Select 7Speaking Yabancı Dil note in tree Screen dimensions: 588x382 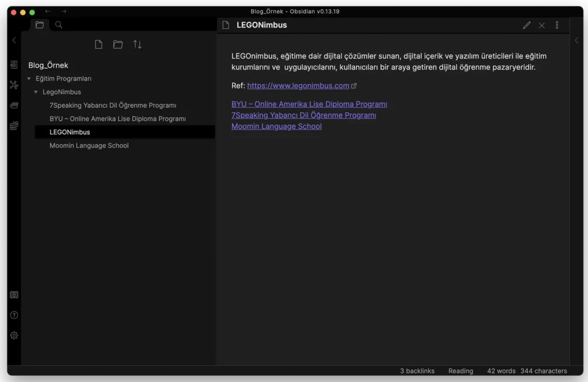(113, 106)
